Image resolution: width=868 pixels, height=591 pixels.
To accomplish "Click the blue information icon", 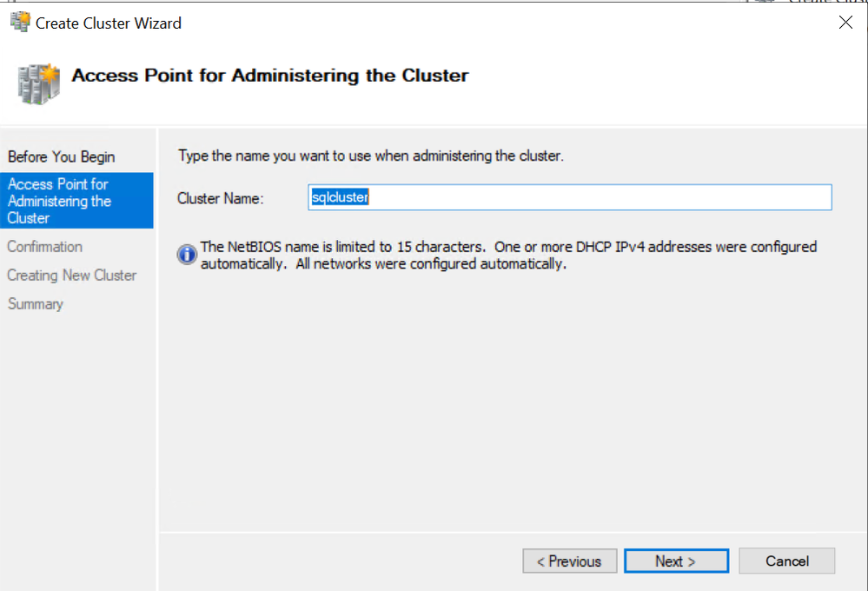I will click(x=187, y=255).
